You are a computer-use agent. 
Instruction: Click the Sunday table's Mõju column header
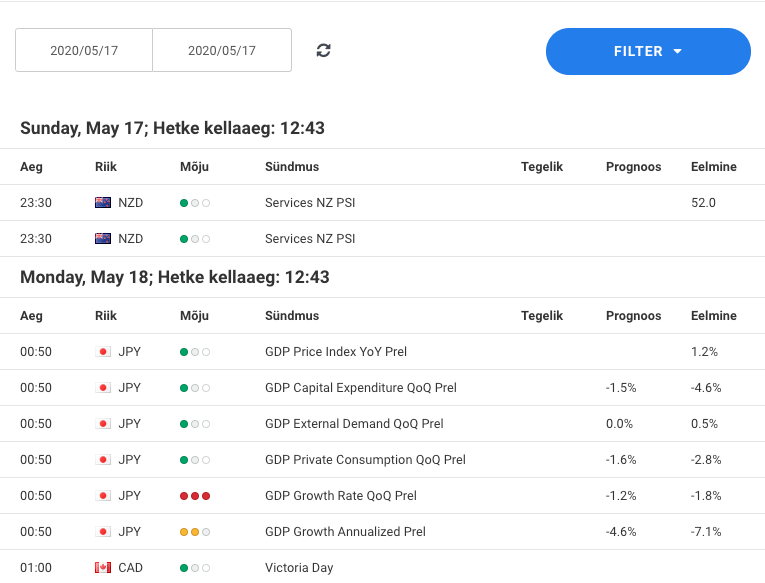point(194,167)
